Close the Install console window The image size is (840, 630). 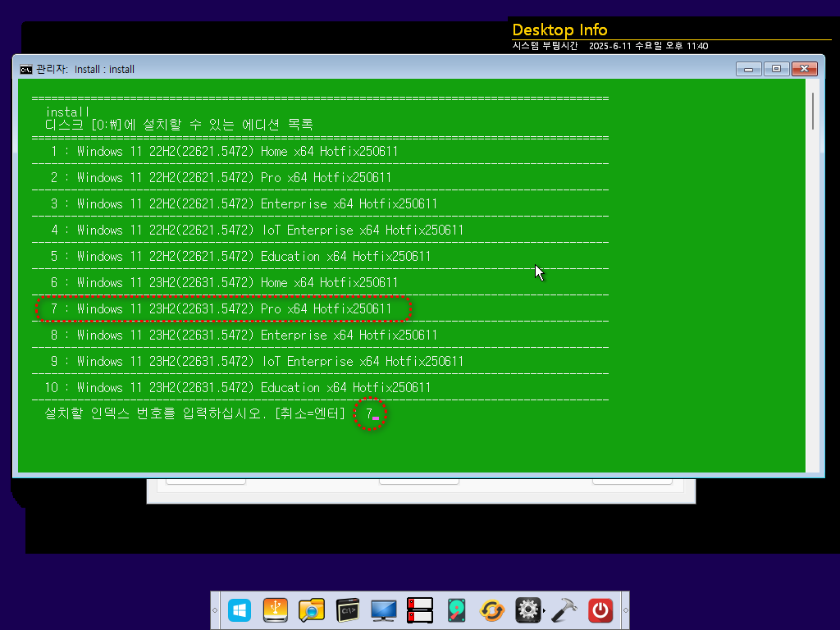804,69
